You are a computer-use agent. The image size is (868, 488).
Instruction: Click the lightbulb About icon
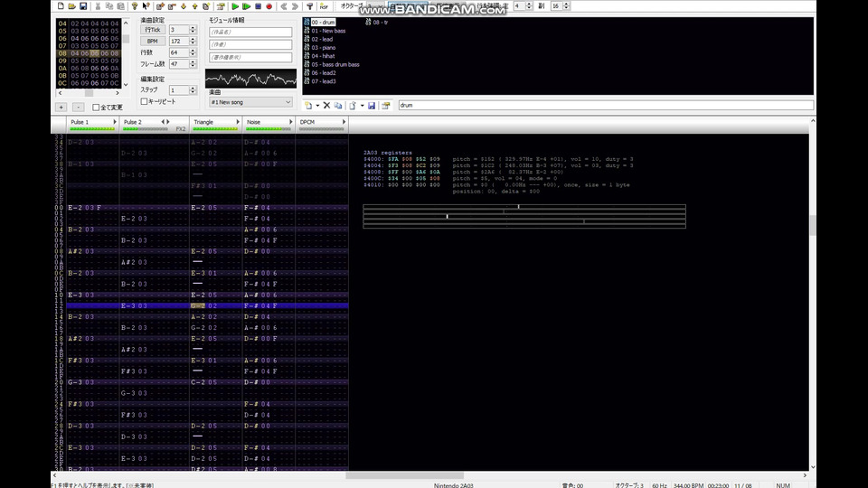point(135,6)
